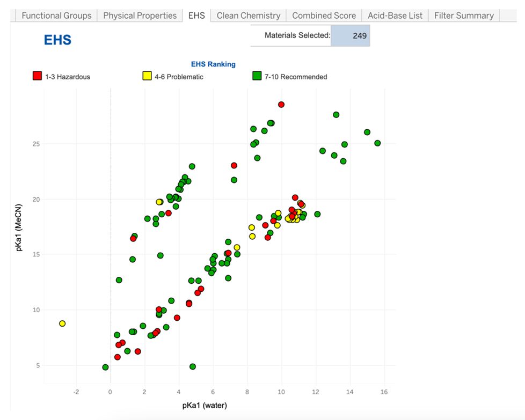
Task: Open the Combined Score tab
Action: tap(324, 16)
